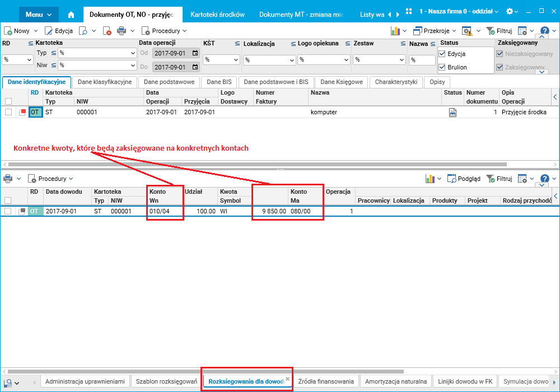The image size is (560, 392).
Task: Click the upper table horizontal scrollbar
Action: click(x=257, y=165)
